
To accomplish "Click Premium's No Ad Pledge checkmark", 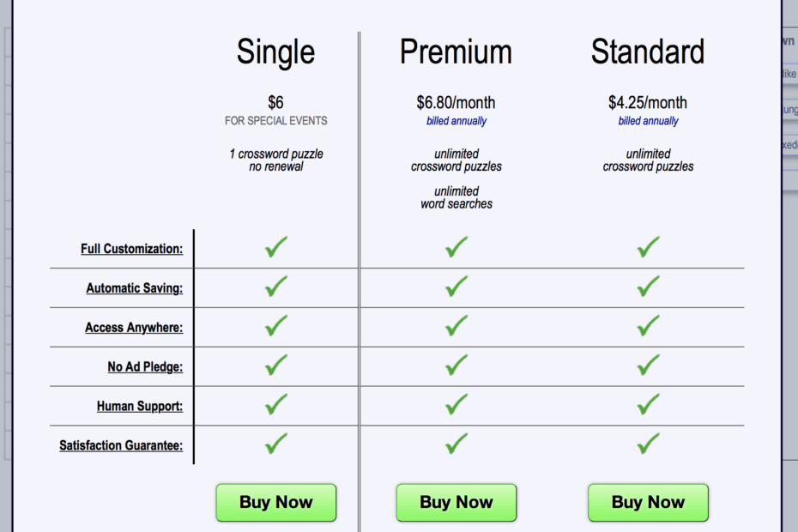I will [456, 366].
